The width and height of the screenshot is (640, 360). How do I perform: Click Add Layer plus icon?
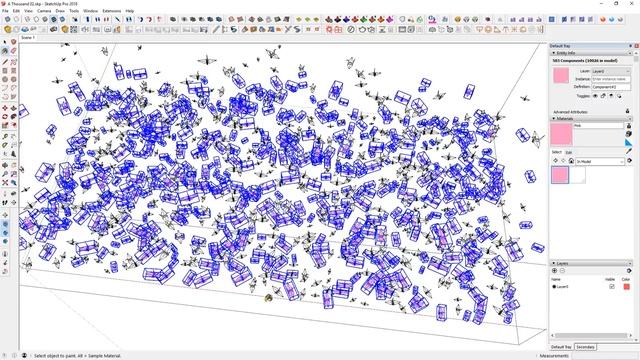click(x=554, y=271)
